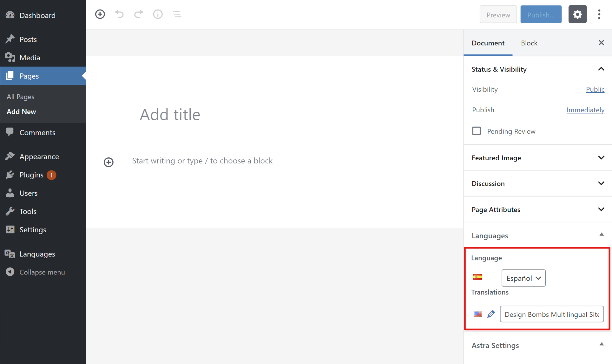The width and height of the screenshot is (612, 364).
Task: Click the add block circle in content area
Action: [108, 162]
